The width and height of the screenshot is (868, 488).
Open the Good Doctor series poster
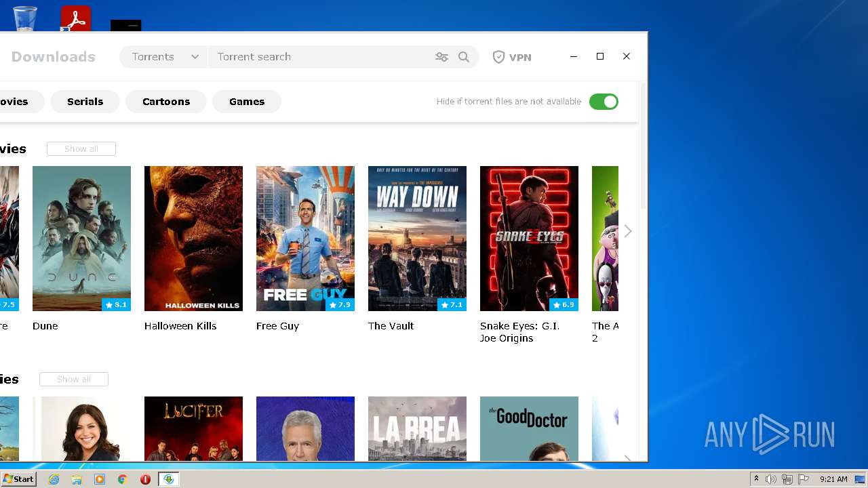point(529,428)
